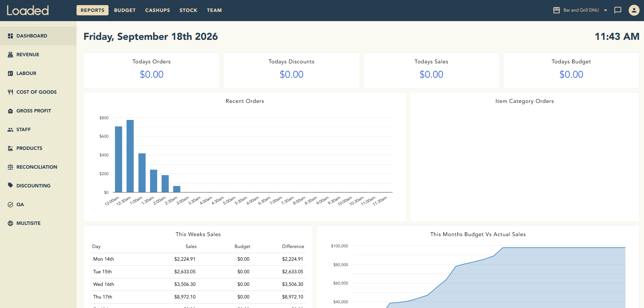The width and height of the screenshot is (644, 308).
Task: Click the $8,972.10 sales cell for Thu 17th
Action: [x=185, y=297]
